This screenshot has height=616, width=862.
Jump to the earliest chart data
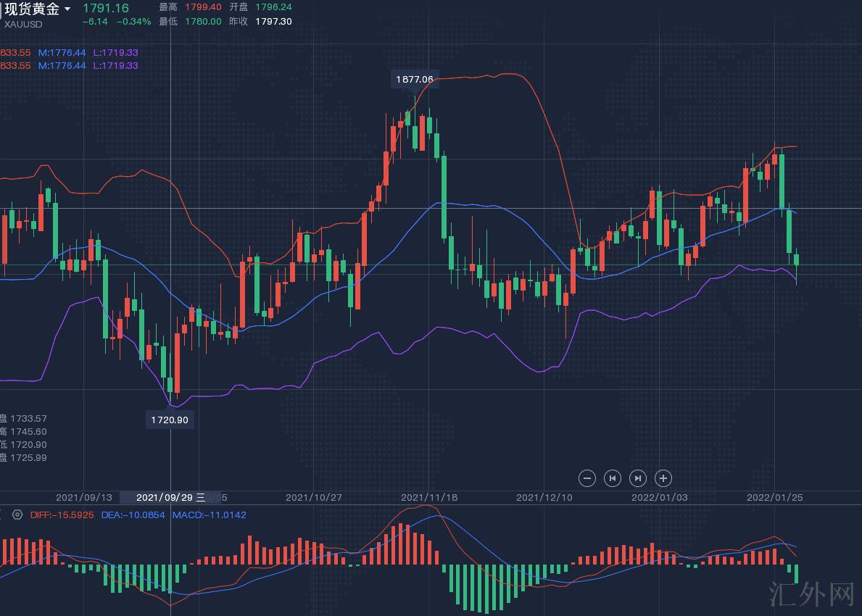(x=613, y=478)
